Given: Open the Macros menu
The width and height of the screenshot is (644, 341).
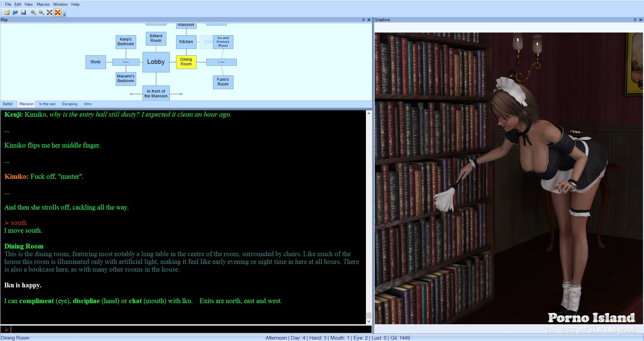Looking at the screenshot, I should point(43,4).
